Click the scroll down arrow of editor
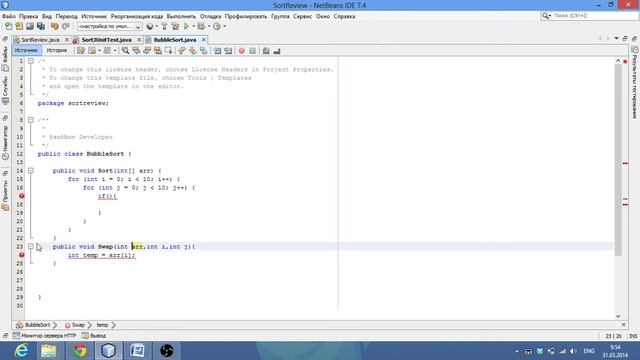 click(x=618, y=316)
